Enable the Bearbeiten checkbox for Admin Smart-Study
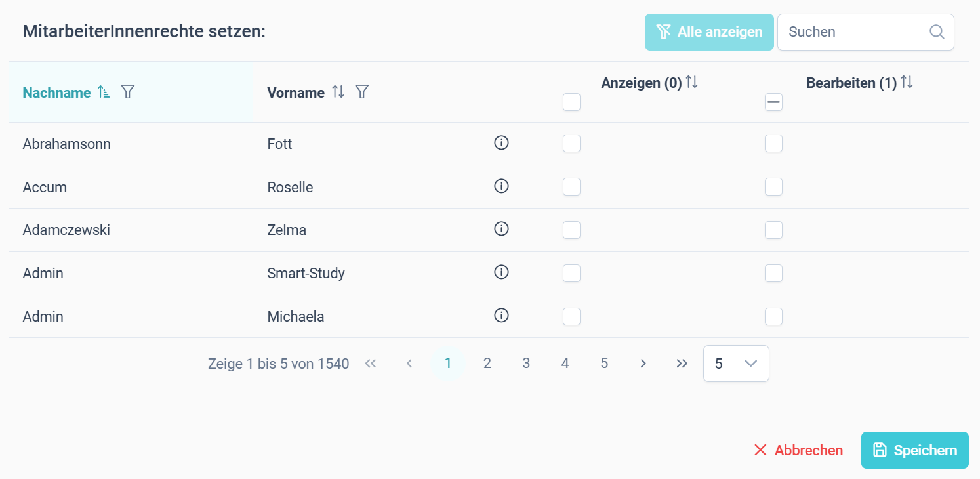 (x=774, y=273)
